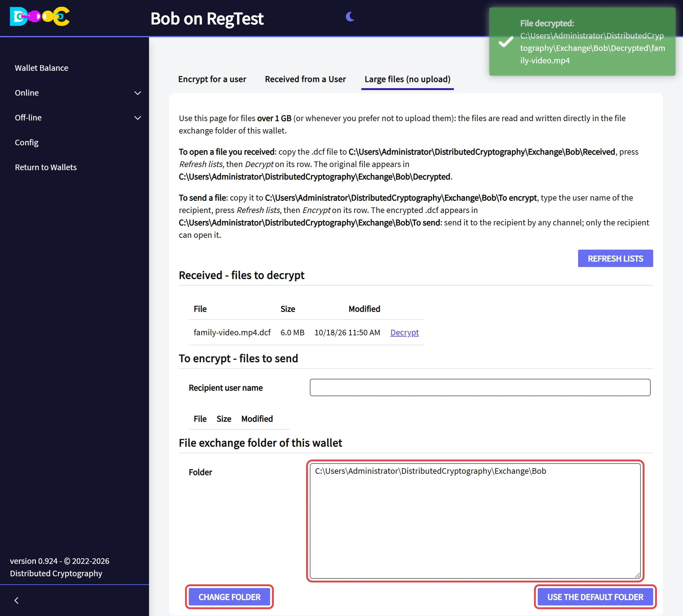
Task: Click the REFRESH LISTS button
Action: click(615, 258)
